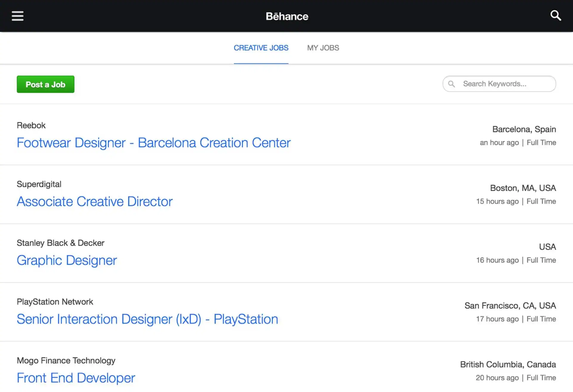This screenshot has height=392, width=573.
Task: Click Full Time label on Superdigital listing
Action: click(x=541, y=202)
